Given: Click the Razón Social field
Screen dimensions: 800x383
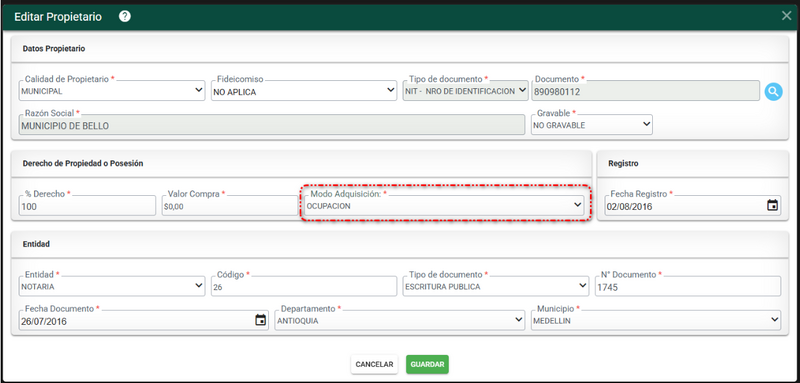Looking at the screenshot, I should (x=271, y=125).
